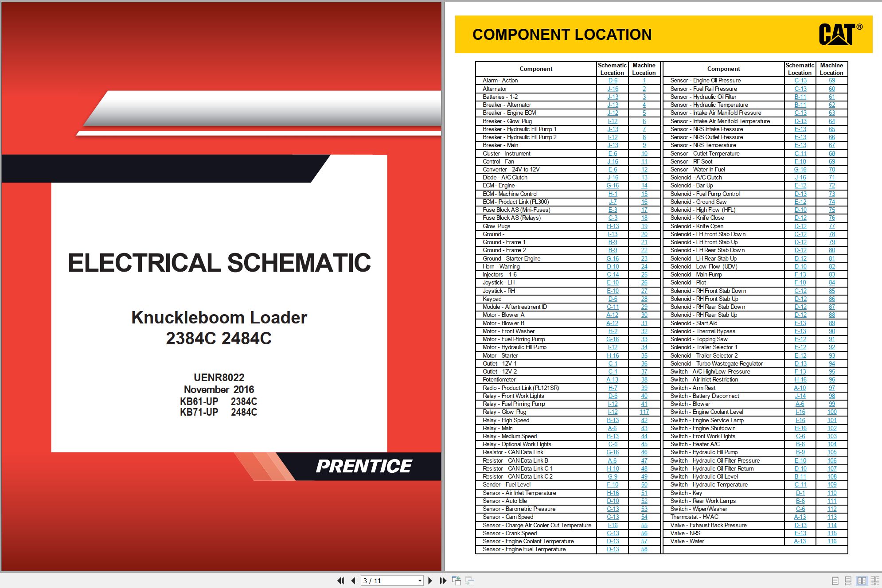
Task: Open machine location 89 for Solenoid - Start Aid
Action: click(832, 323)
